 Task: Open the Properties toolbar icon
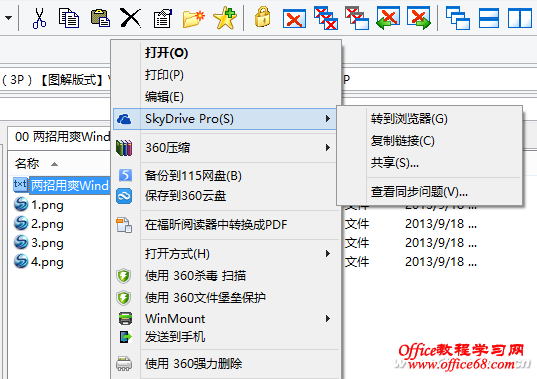(162, 18)
